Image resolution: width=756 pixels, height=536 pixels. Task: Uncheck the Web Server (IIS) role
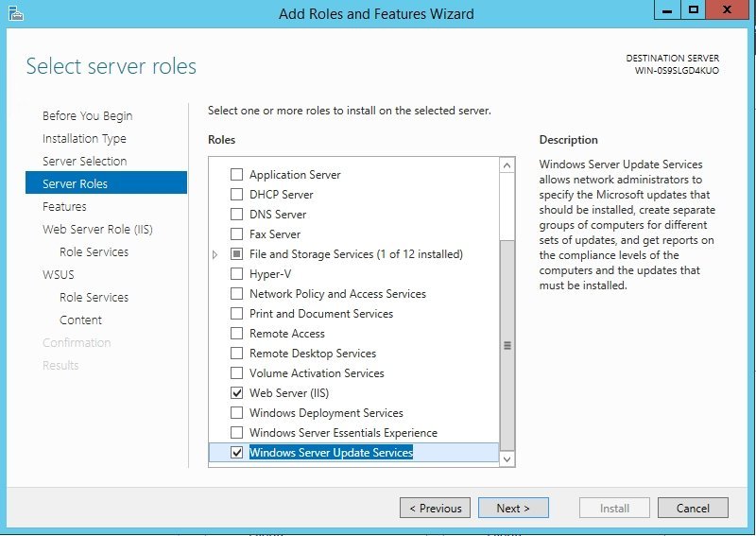pos(236,392)
